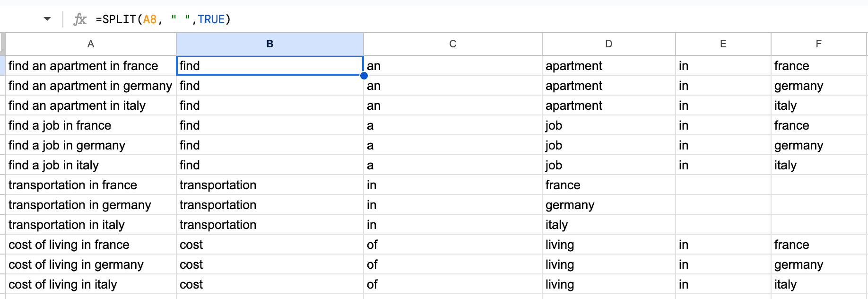Select the row header left of column A

click(3, 66)
